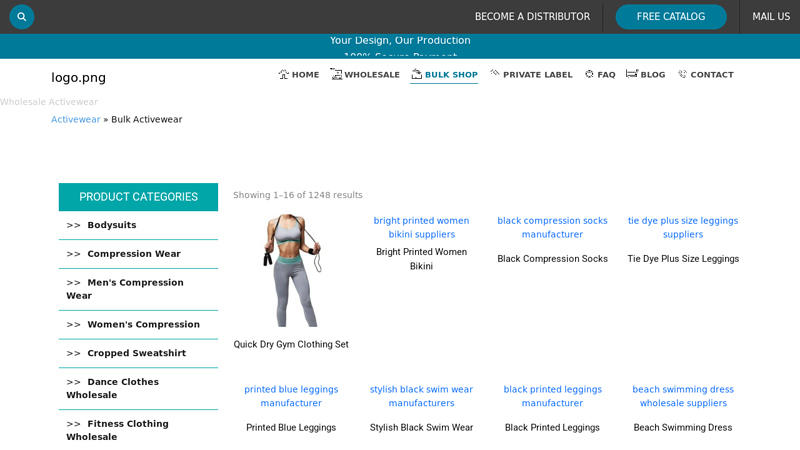
Task: Open the CONTACT page
Action: coord(712,74)
